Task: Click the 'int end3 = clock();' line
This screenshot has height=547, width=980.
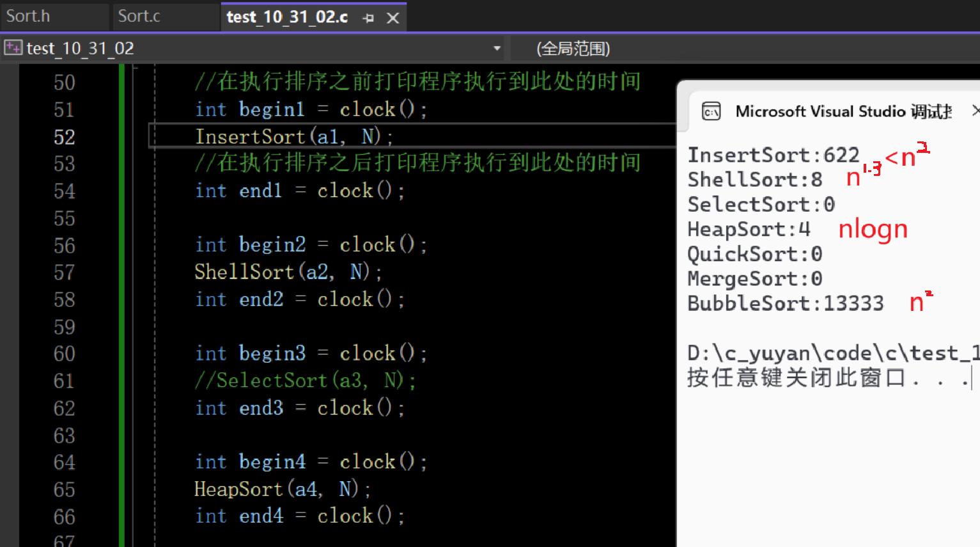Action: (x=300, y=408)
